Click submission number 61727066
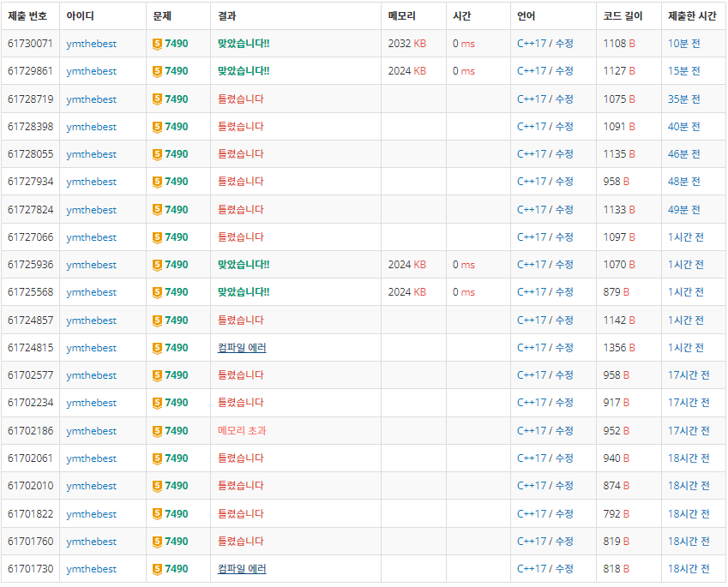Viewport: 728px width, 587px height. coord(30,237)
